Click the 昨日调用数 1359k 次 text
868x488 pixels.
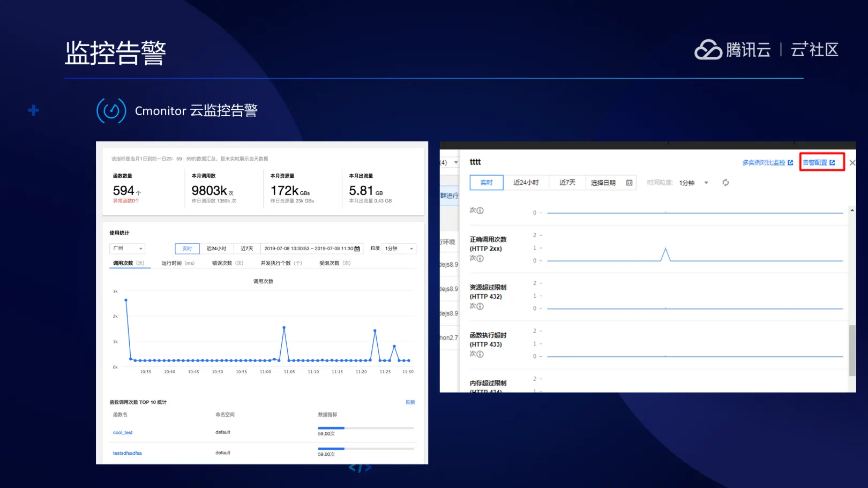[214, 201]
